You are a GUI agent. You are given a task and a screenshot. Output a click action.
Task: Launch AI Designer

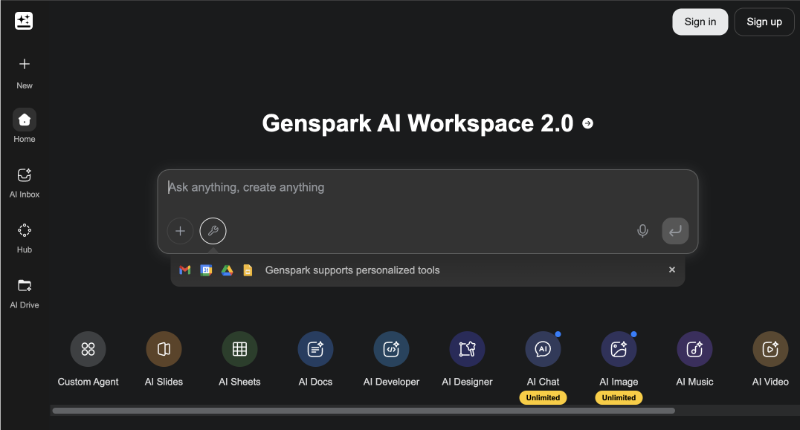[467, 359]
